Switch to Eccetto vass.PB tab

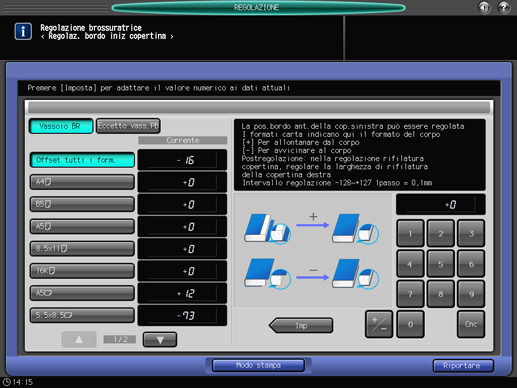(128, 126)
